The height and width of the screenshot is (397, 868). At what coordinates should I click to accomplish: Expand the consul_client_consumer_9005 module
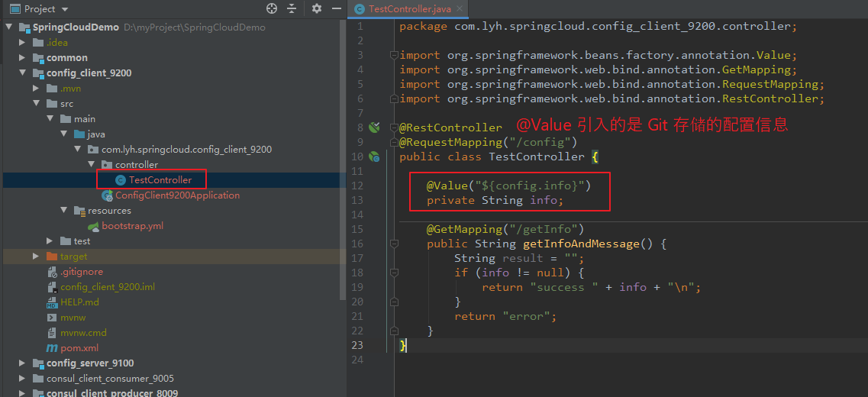click(x=22, y=379)
